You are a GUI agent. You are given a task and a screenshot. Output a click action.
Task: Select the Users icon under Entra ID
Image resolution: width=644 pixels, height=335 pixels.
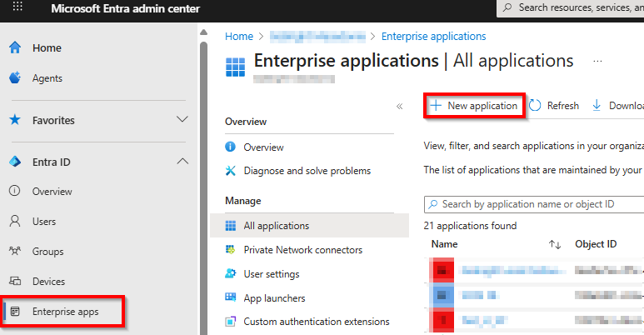click(x=14, y=222)
